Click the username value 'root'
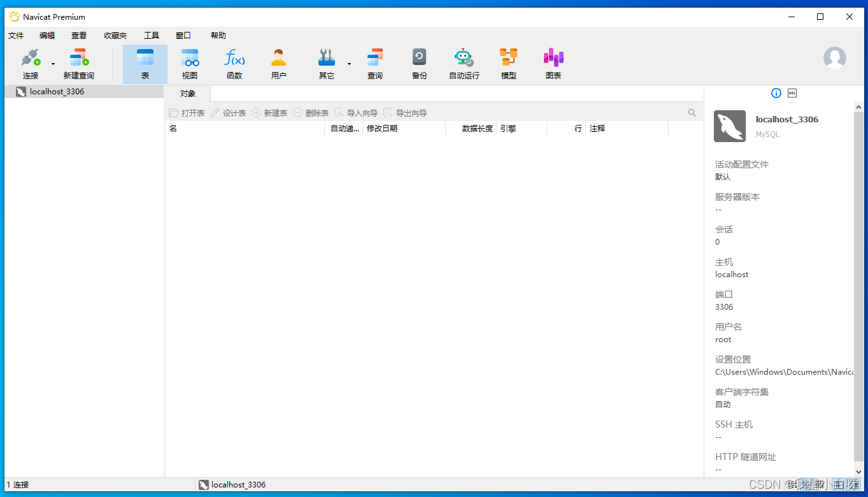 tap(723, 340)
